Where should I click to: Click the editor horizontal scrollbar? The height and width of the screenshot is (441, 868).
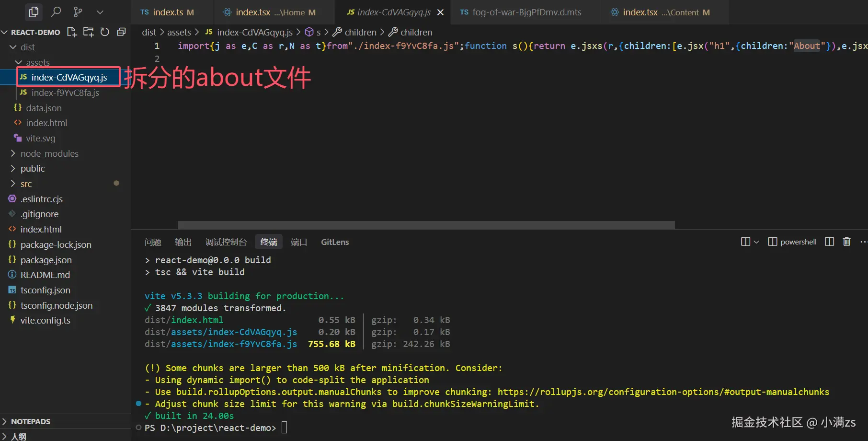426,225
